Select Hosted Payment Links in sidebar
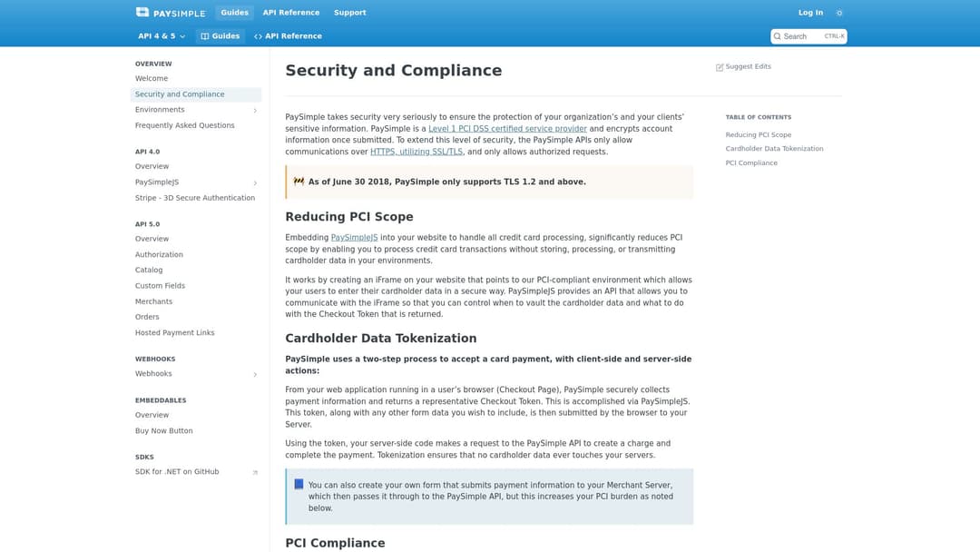The height and width of the screenshot is (552, 980). 174,333
